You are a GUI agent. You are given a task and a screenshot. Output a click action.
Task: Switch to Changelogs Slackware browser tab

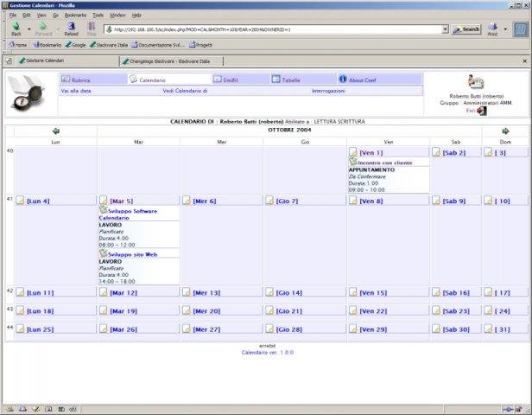pyautogui.click(x=171, y=61)
